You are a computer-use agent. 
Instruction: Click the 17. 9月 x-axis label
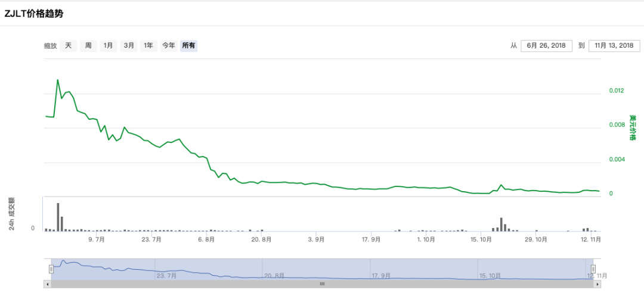(x=371, y=239)
